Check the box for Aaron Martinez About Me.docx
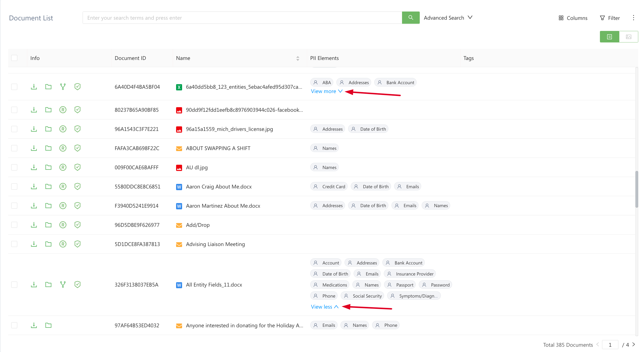 (14, 206)
